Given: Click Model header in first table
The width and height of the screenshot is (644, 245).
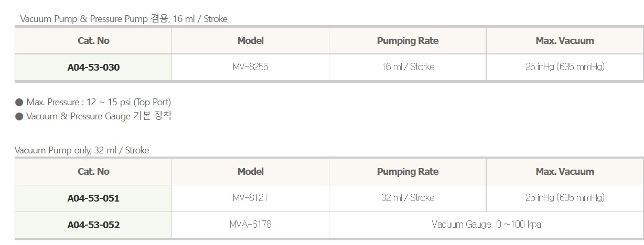Looking at the screenshot, I should pyautogui.click(x=250, y=41).
